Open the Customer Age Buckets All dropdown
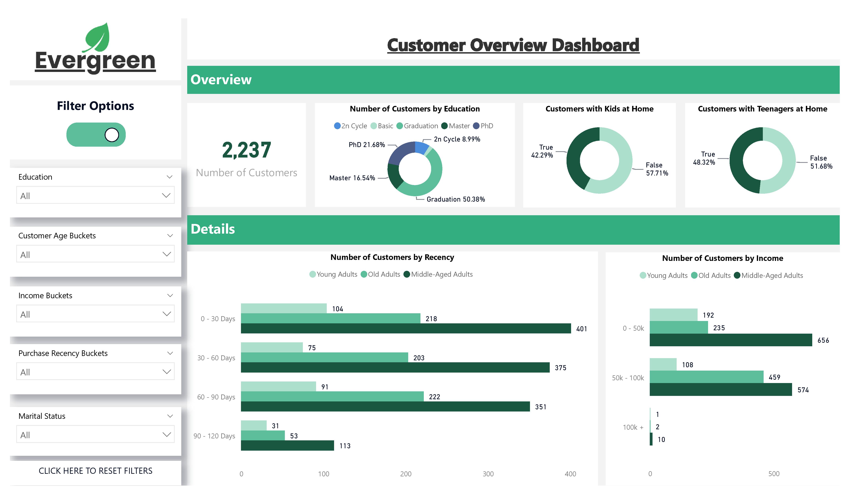This screenshot has width=850, height=504. coord(95,254)
